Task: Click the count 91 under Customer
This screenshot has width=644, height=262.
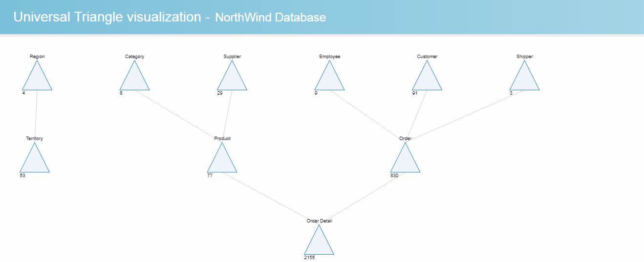Action: (415, 93)
